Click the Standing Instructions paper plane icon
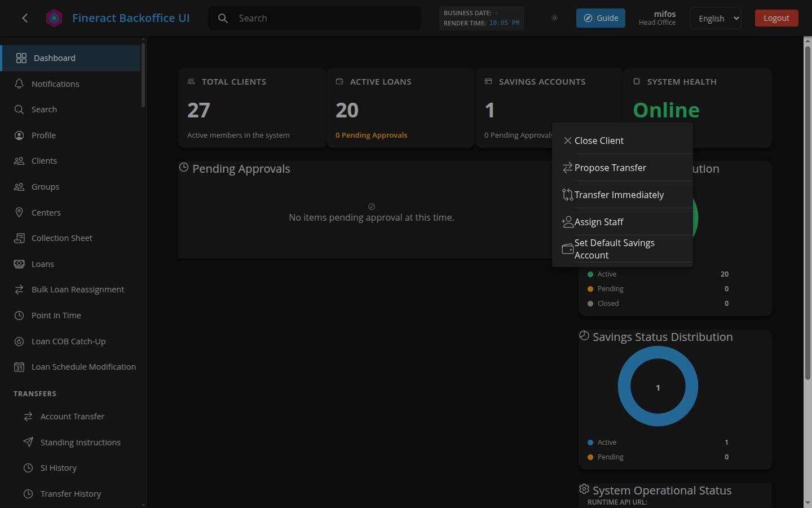Viewport: 812px width, 508px height. click(28, 442)
